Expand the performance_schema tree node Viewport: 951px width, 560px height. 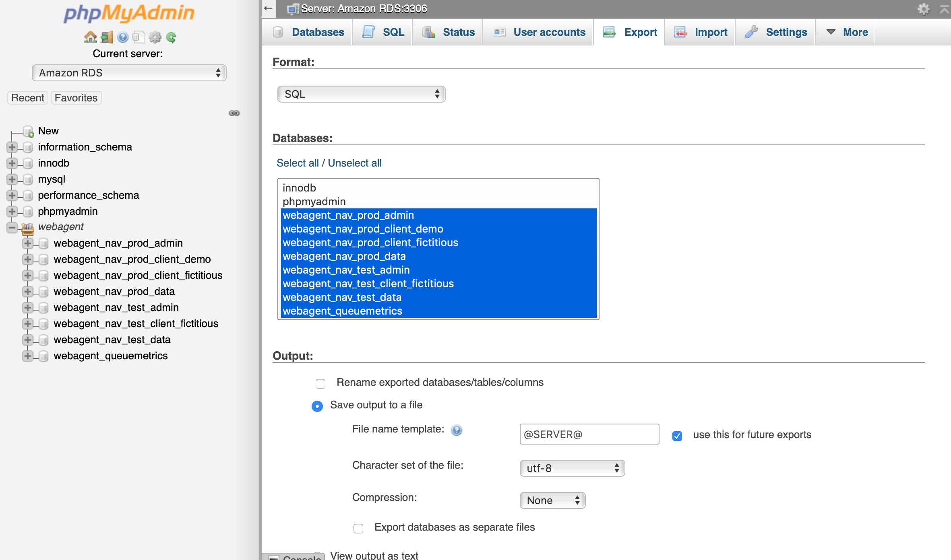12,196
